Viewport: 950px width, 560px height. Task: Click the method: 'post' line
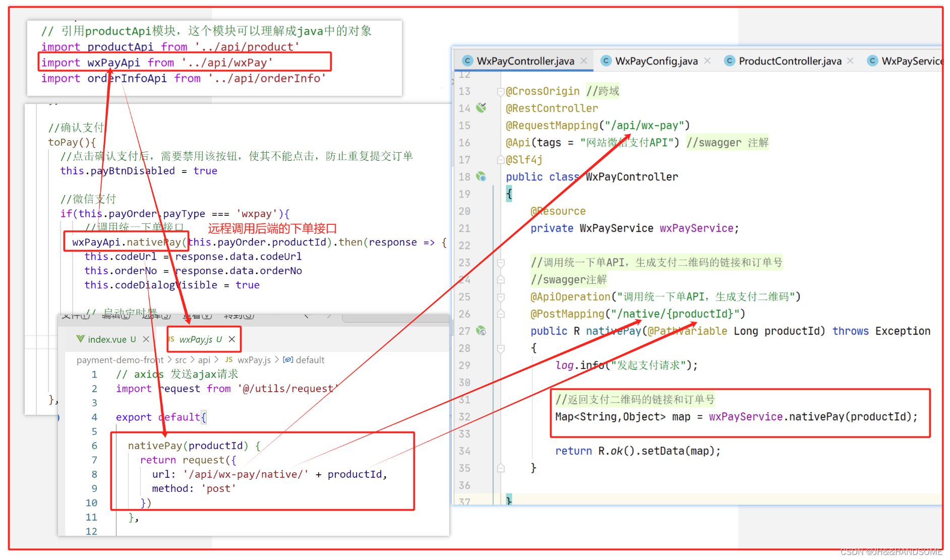pyautogui.click(x=194, y=488)
